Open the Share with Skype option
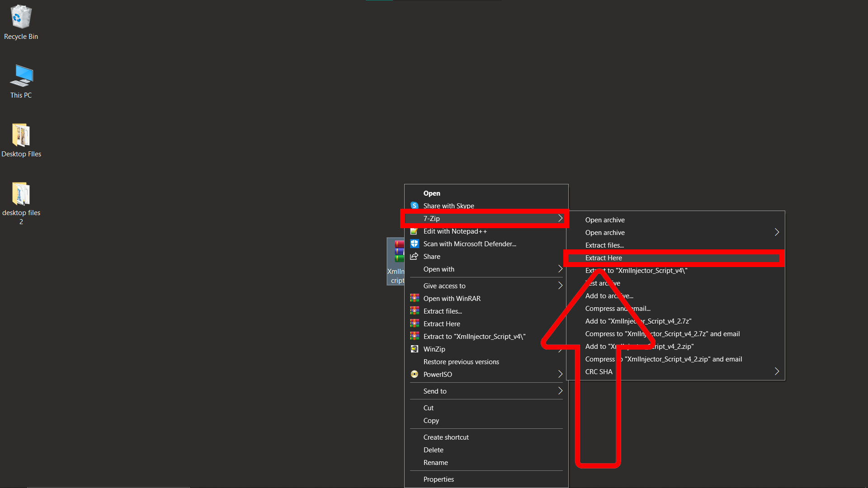Image resolution: width=868 pixels, height=488 pixels. pyautogui.click(x=449, y=206)
